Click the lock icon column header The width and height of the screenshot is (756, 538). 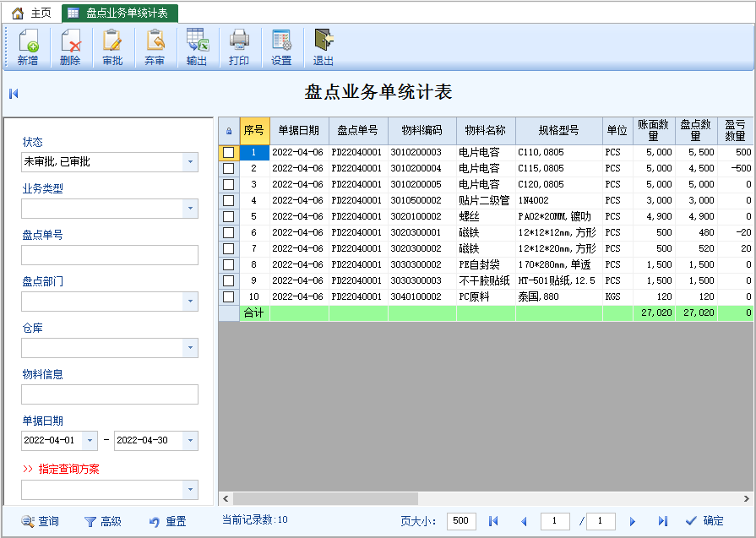229,131
